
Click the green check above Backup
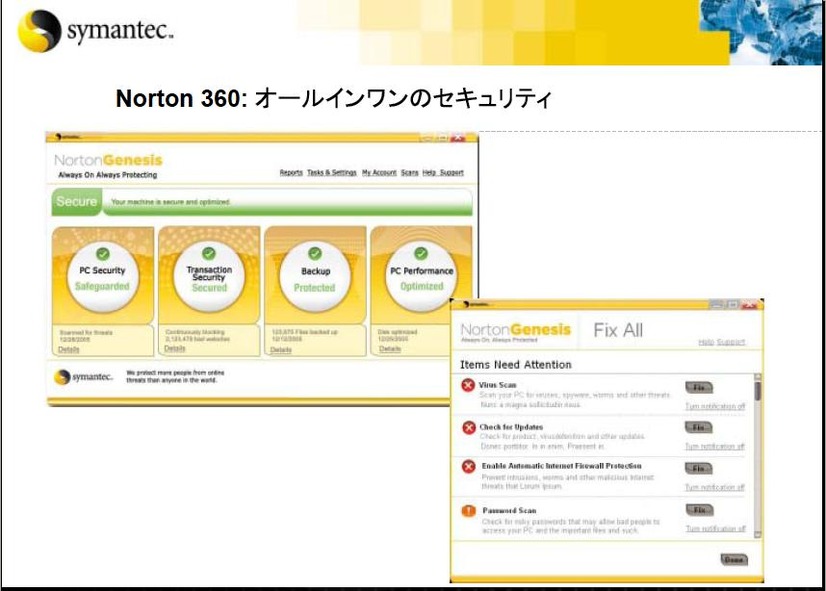315,253
